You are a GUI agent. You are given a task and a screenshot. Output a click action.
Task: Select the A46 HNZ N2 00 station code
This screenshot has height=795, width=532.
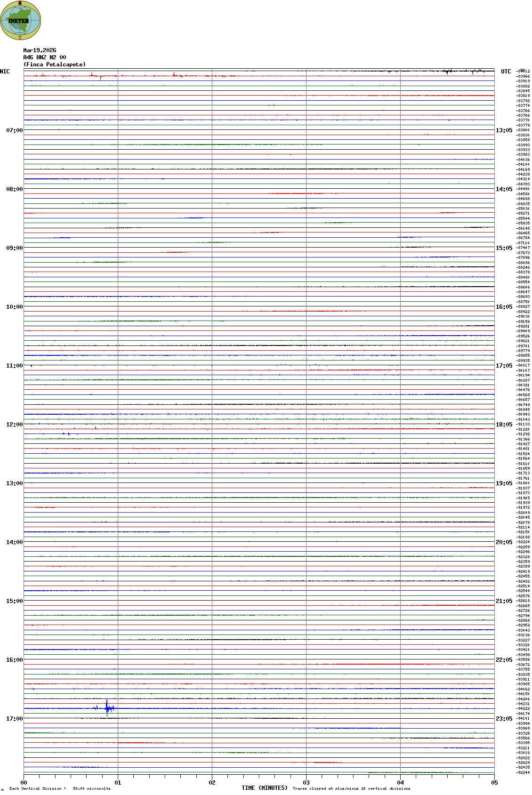45,57
